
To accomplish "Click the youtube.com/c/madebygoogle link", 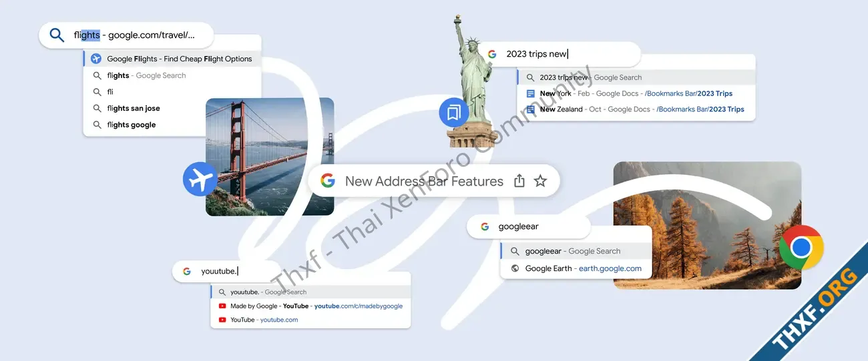I will coord(359,306).
